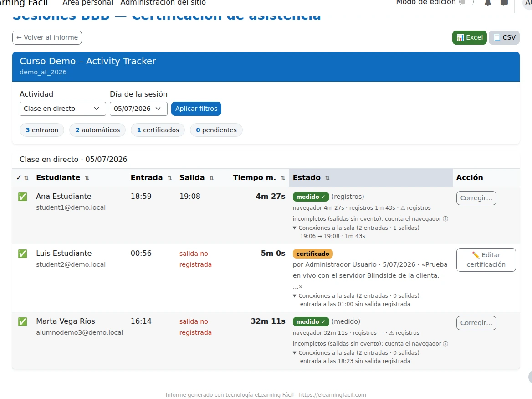The width and height of the screenshot is (532, 399).
Task: Click the info icon in Marta Vega Ríos's status
Action: (445, 344)
